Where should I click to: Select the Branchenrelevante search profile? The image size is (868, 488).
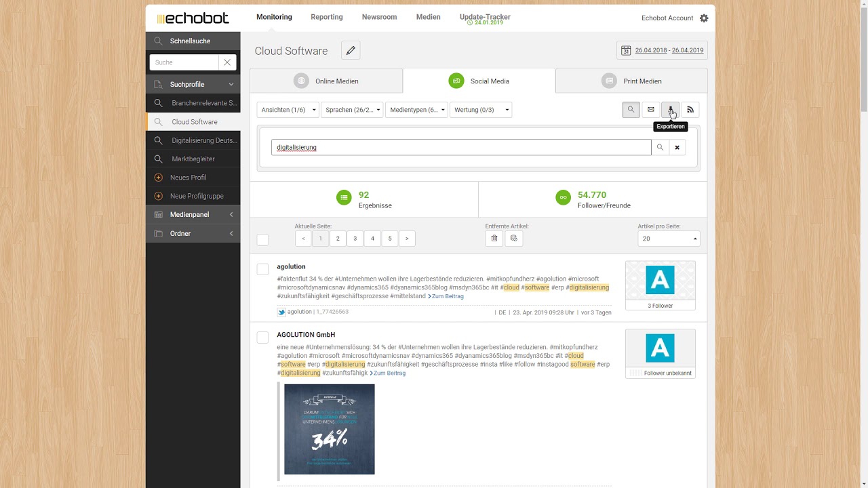(x=193, y=103)
